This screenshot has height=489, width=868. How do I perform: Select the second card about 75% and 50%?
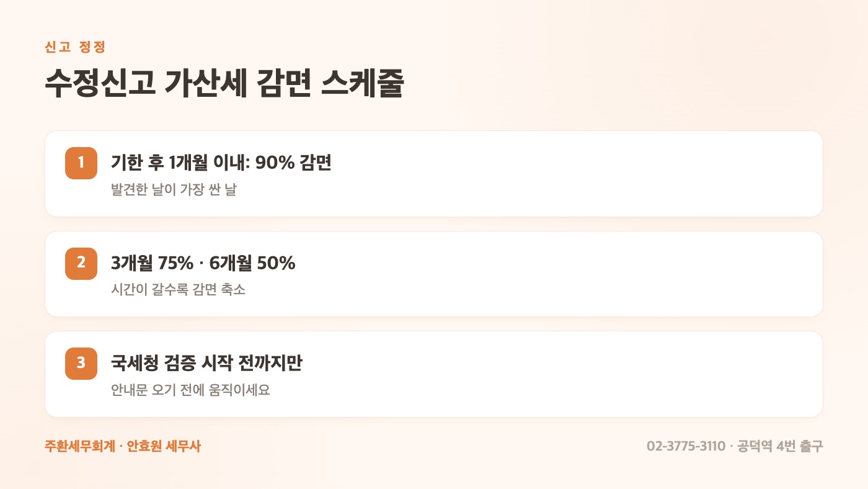tap(434, 274)
